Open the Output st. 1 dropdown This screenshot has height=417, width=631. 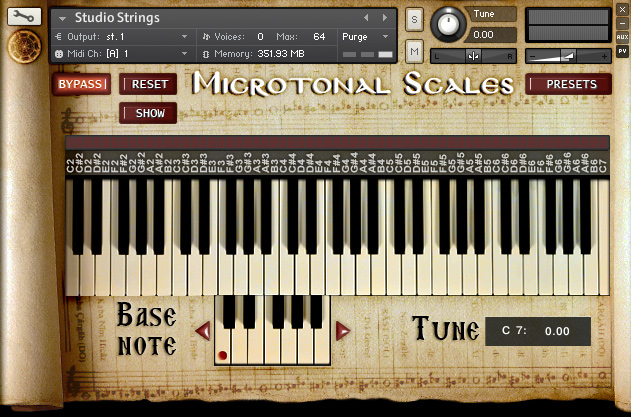click(x=184, y=37)
